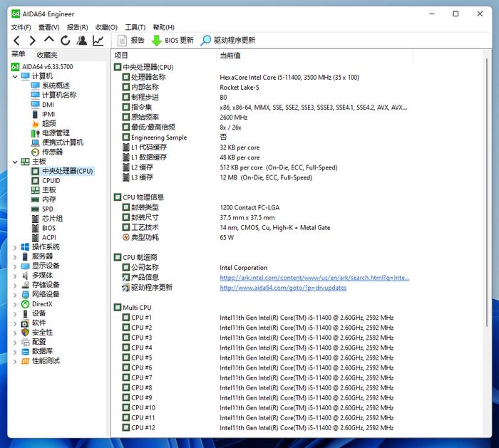The height and width of the screenshot is (448, 499).
Task: Select SPD in the tree
Action: point(42,209)
